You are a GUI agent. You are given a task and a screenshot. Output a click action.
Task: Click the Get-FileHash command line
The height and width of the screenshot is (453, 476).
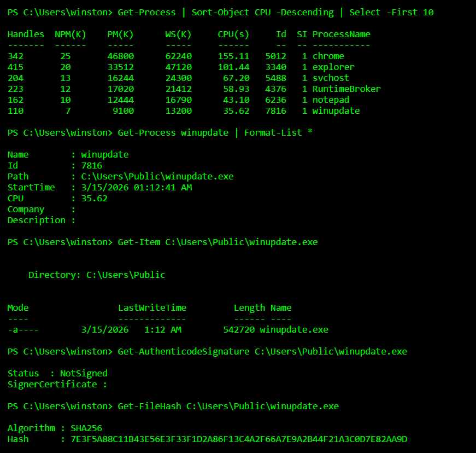pyautogui.click(x=173, y=406)
